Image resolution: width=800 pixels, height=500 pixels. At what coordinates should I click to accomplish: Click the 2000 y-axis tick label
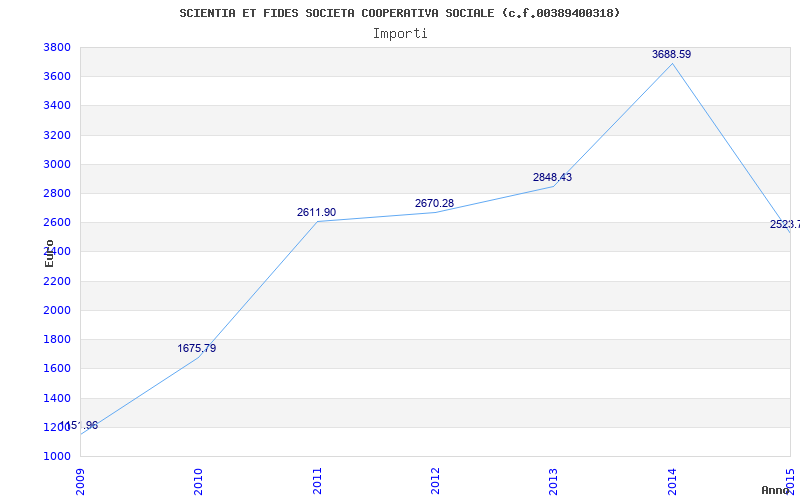pos(57,310)
